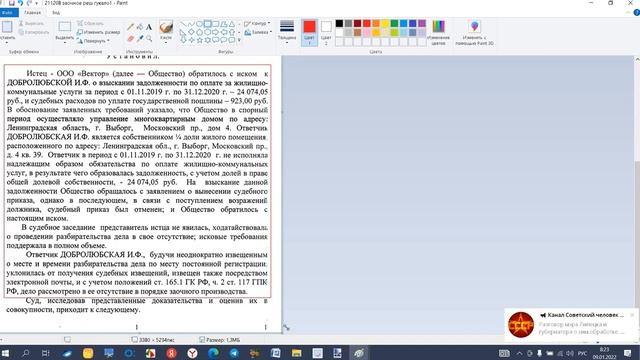
Task: Expand the Brushes list arrow
Action: [166, 41]
